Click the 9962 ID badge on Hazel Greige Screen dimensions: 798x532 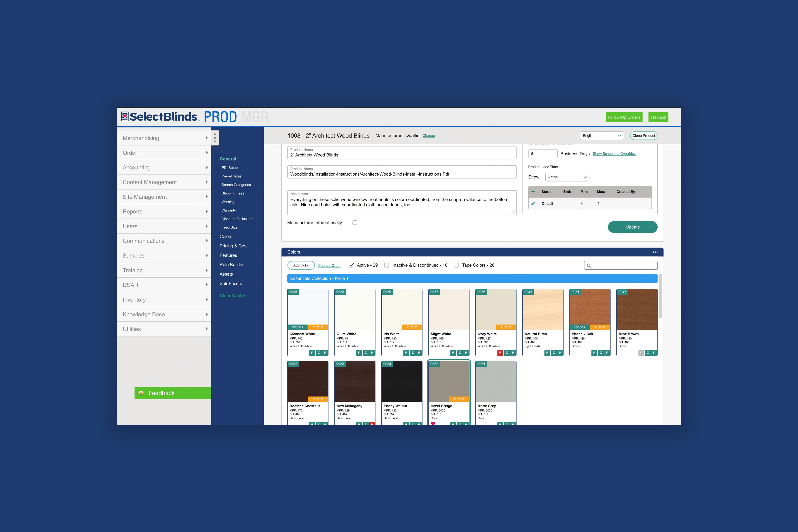434,364
